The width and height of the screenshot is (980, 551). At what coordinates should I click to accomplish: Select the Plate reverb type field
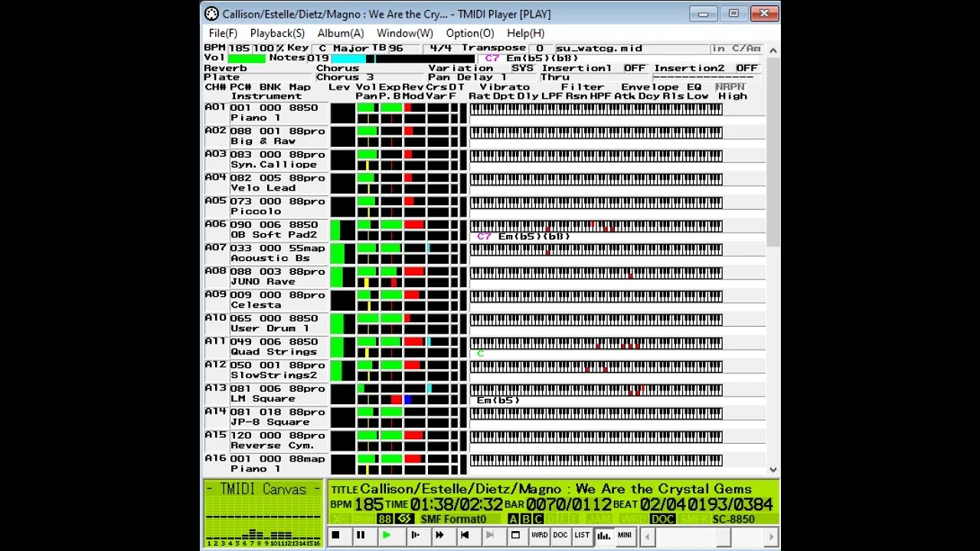click(259, 77)
